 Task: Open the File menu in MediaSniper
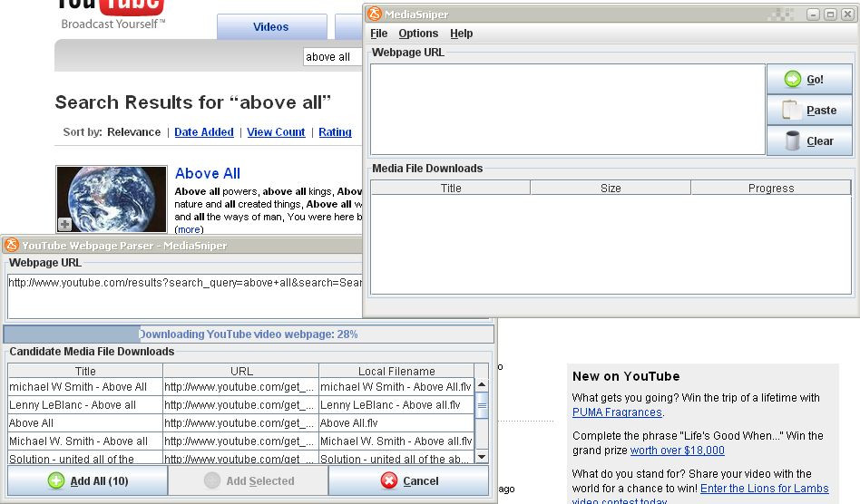coord(379,34)
